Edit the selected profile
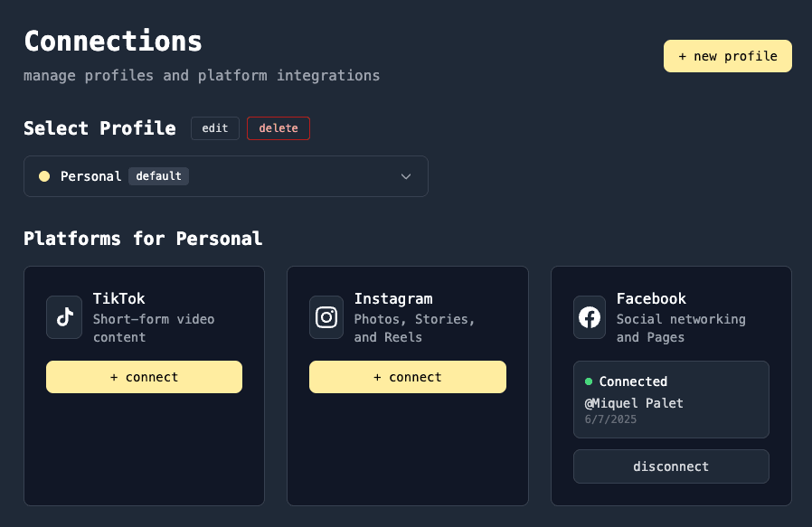 (x=214, y=127)
